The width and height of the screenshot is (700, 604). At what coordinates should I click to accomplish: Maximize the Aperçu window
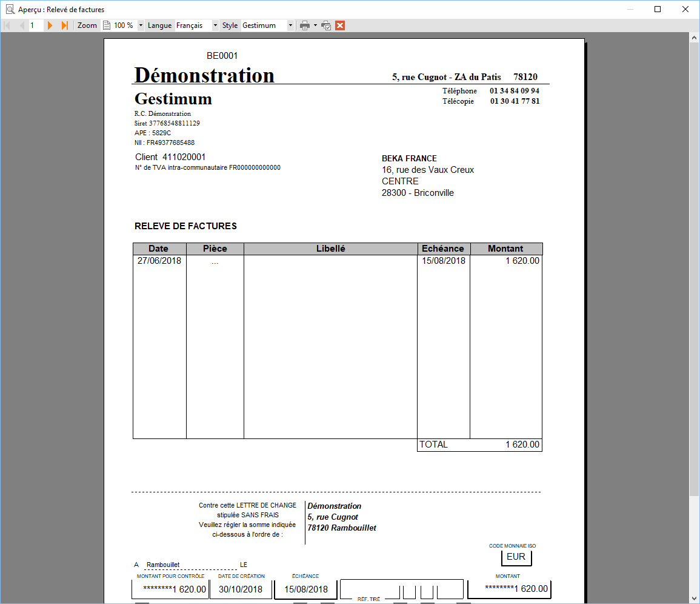pos(658,9)
